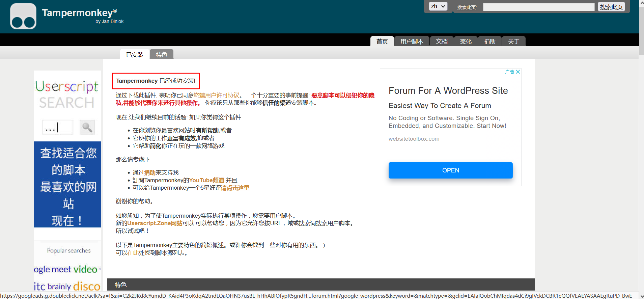Click the OPEN button in the ad
644x299 pixels.
[x=450, y=170]
